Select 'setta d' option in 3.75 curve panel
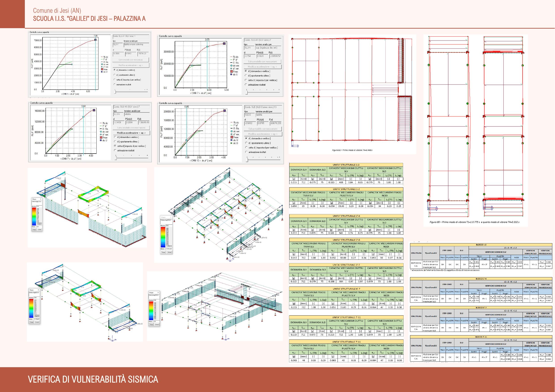Image resolution: width=555 pixels, height=392 pixels. pos(261,80)
